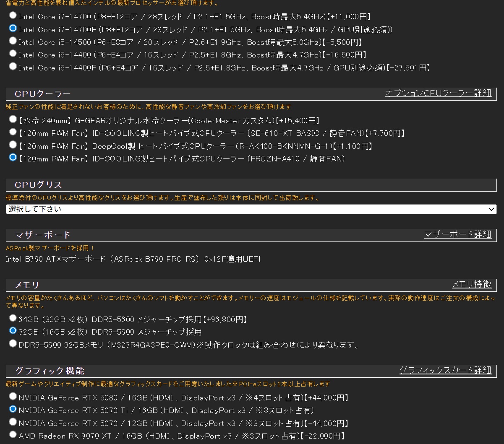504x444 pixels.
Task: Open the optional CPU cooler details link
Action: point(438,93)
